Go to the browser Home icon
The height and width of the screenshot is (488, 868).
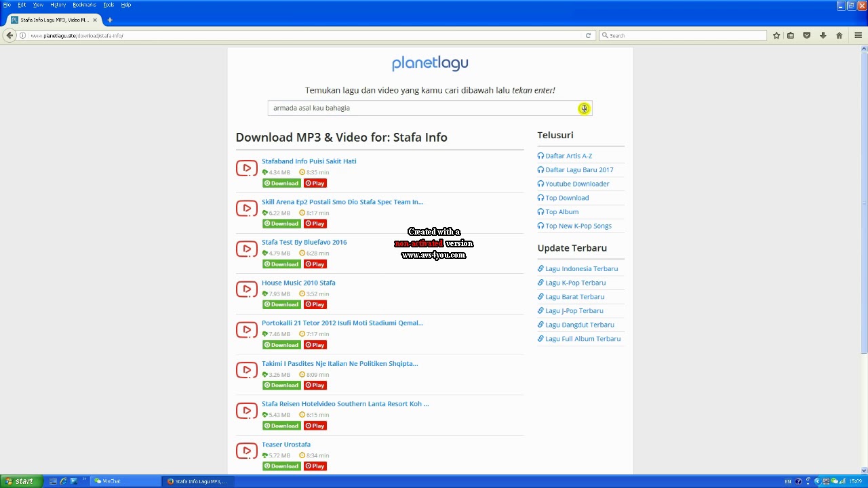tap(839, 35)
